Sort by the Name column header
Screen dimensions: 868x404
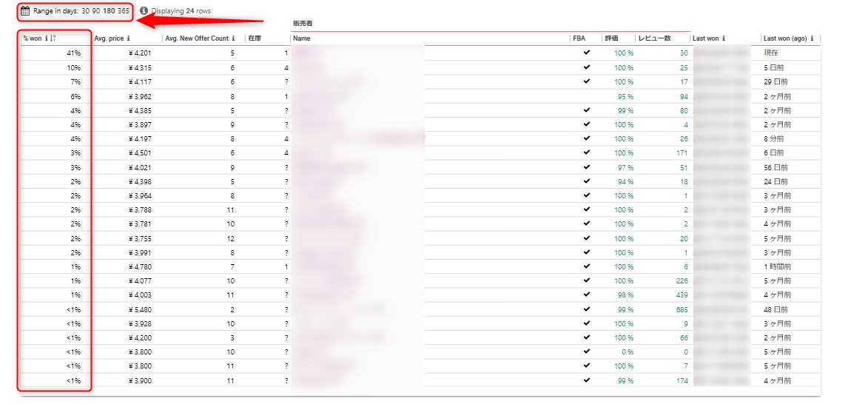pos(301,38)
